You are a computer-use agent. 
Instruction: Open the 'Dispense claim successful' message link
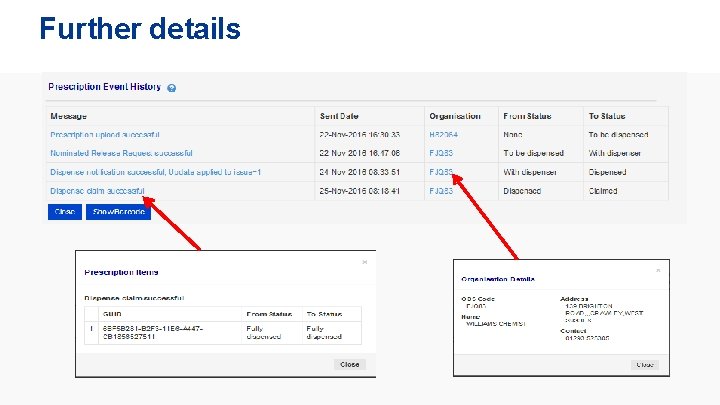tap(97, 191)
